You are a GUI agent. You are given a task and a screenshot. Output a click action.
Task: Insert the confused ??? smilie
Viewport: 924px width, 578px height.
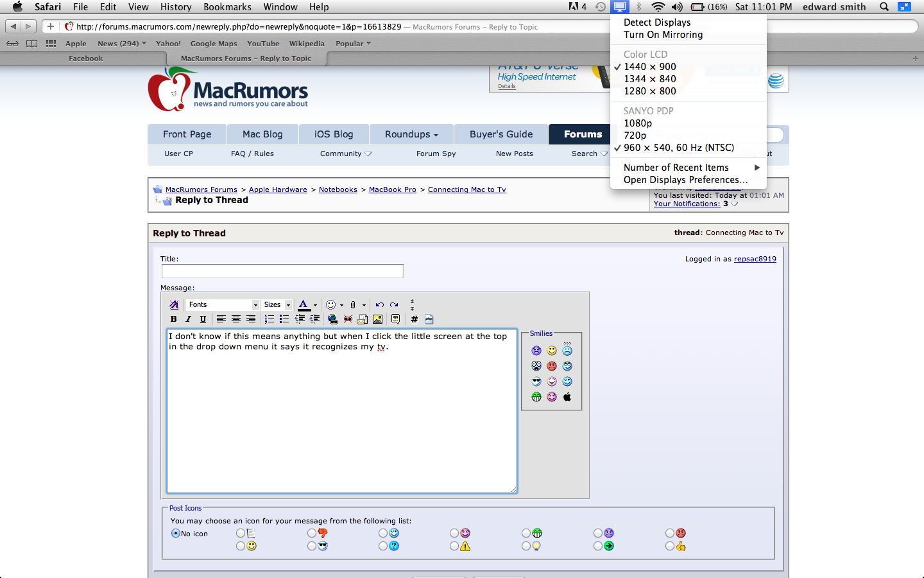coord(567,349)
